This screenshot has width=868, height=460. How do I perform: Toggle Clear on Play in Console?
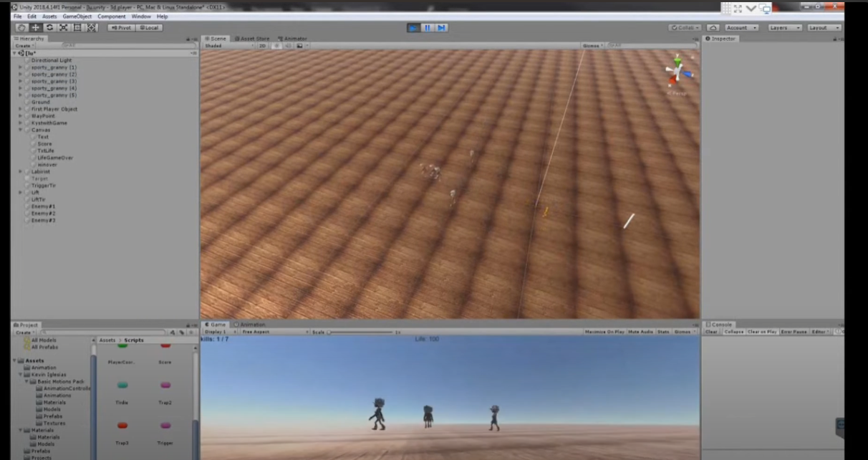coord(762,332)
